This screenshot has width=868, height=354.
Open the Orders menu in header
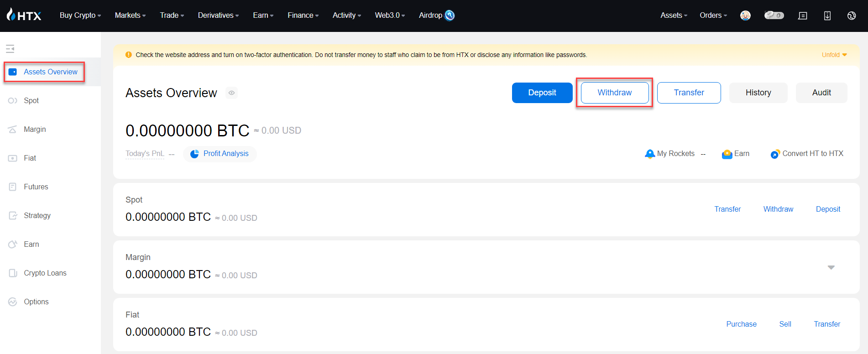(713, 16)
